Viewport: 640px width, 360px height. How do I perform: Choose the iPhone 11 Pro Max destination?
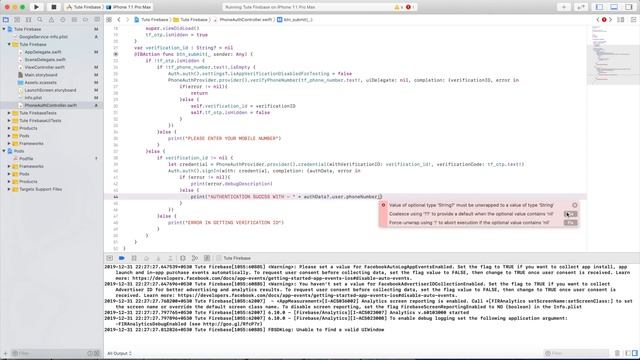[x=129, y=7]
